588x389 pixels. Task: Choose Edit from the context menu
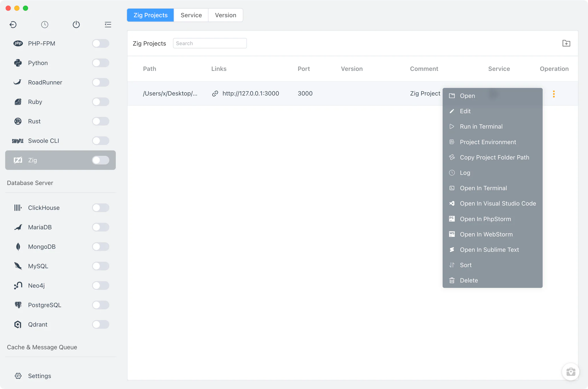[492, 111]
